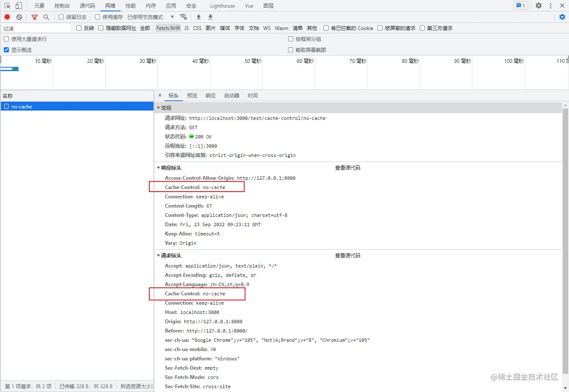Filter requests by JS type
The width and height of the screenshot is (569, 392).
tap(186, 28)
